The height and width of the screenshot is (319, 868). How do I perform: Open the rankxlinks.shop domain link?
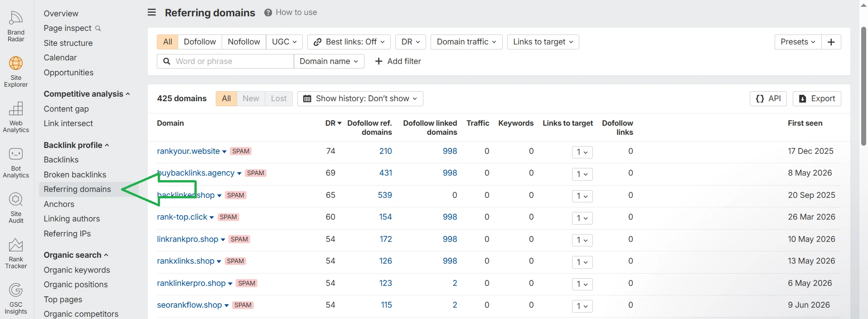tap(185, 261)
